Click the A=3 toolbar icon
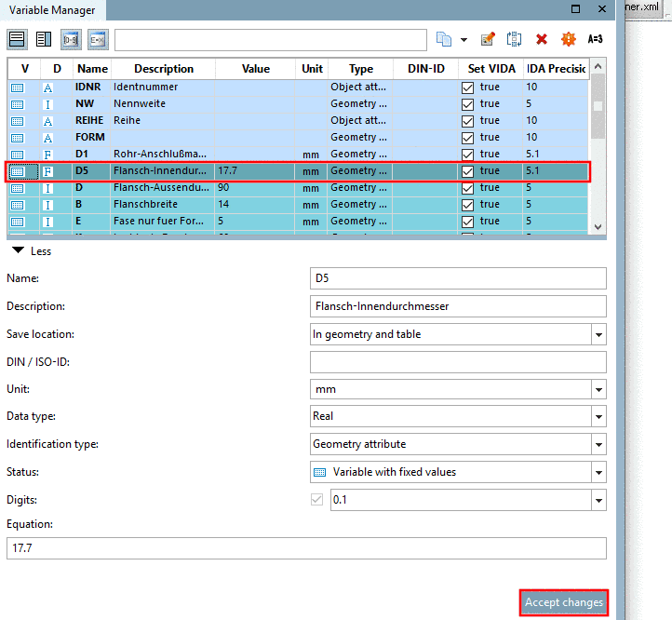The height and width of the screenshot is (620, 672). click(595, 39)
